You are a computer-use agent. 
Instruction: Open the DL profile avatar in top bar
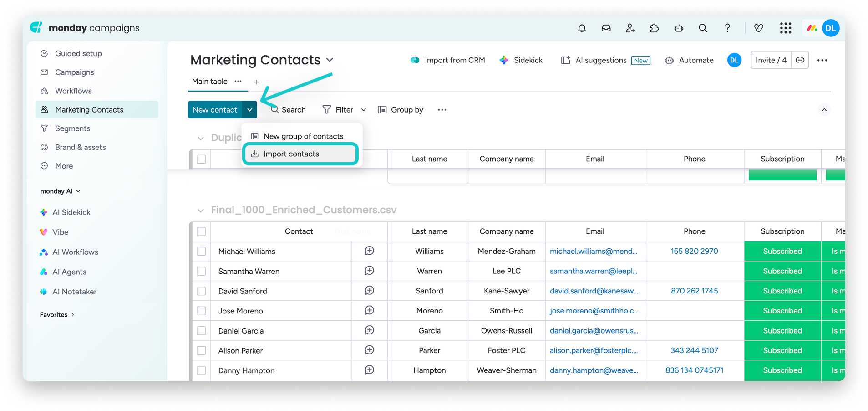click(831, 28)
